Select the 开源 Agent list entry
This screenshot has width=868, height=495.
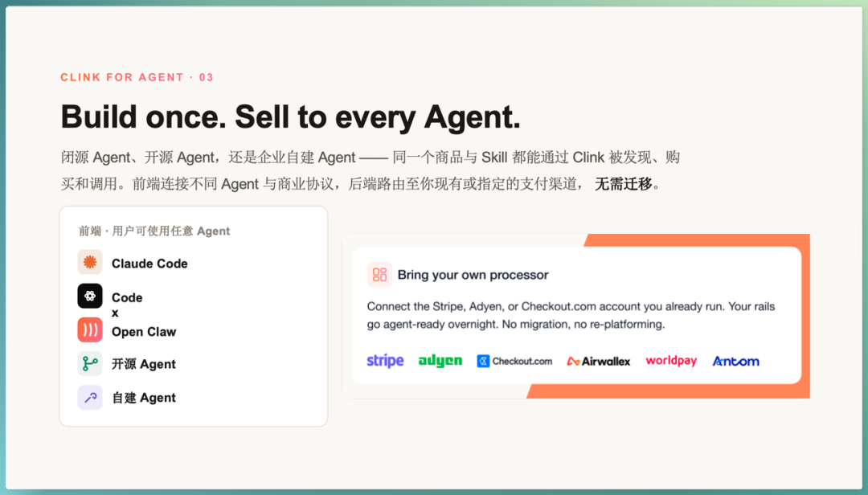(144, 364)
